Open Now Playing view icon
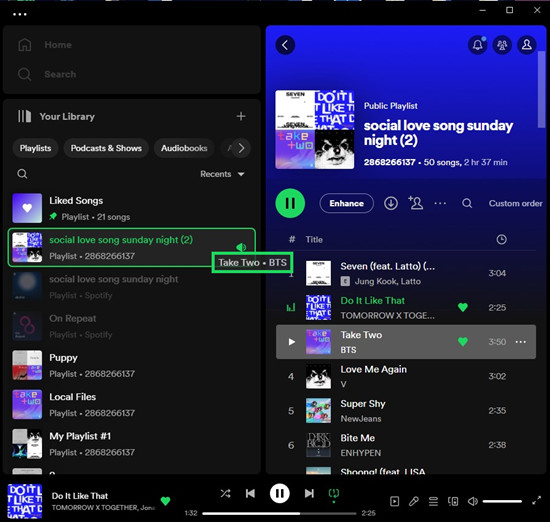The image size is (550, 522). point(395,502)
